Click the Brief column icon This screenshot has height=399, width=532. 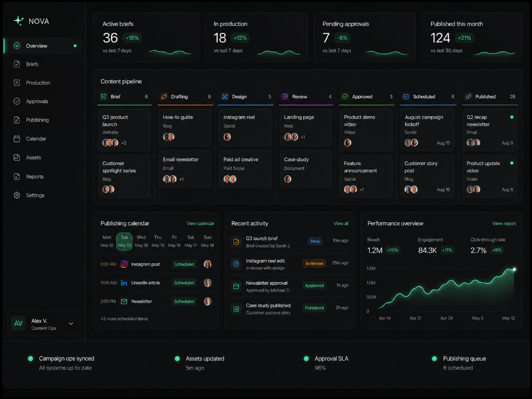tap(104, 97)
